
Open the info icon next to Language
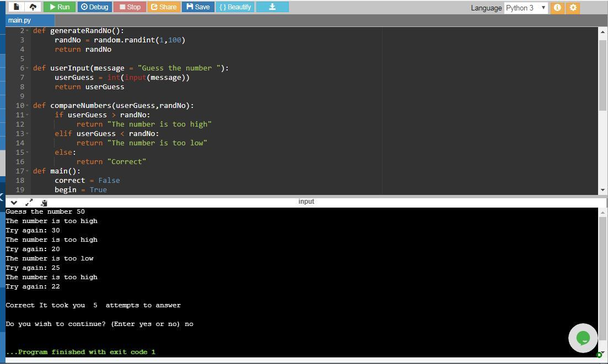(557, 8)
